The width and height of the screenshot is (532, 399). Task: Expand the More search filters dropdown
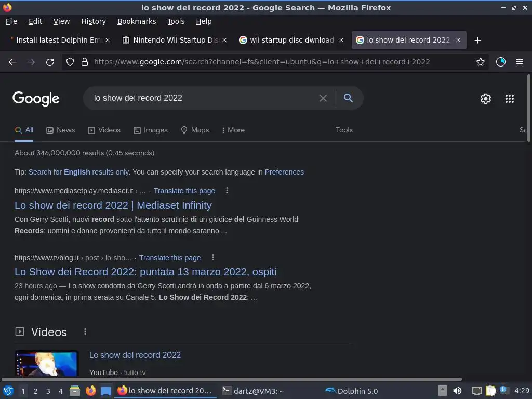[x=233, y=130]
